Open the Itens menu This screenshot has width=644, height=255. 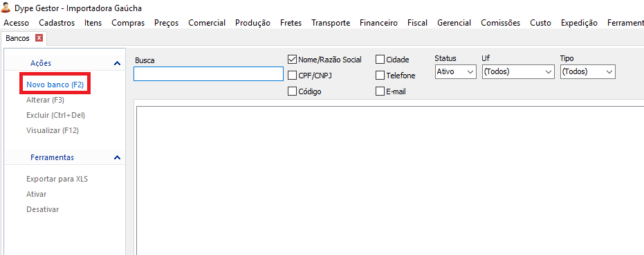click(93, 23)
